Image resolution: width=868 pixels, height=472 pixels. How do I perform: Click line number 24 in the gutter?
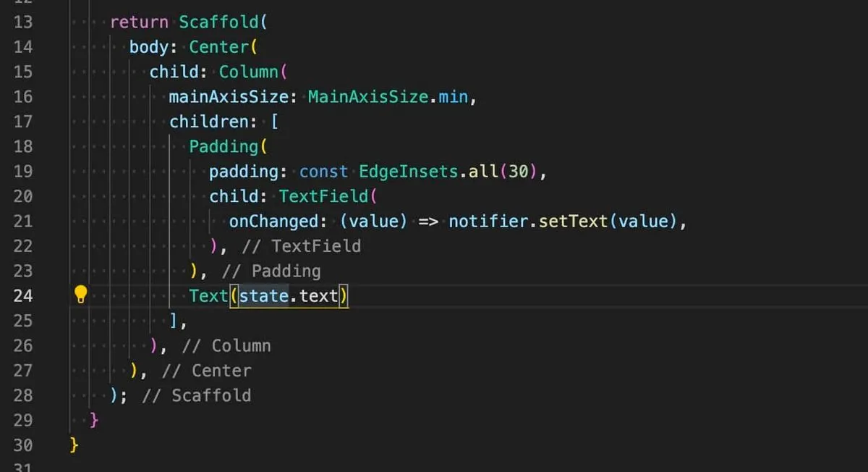tap(22, 295)
